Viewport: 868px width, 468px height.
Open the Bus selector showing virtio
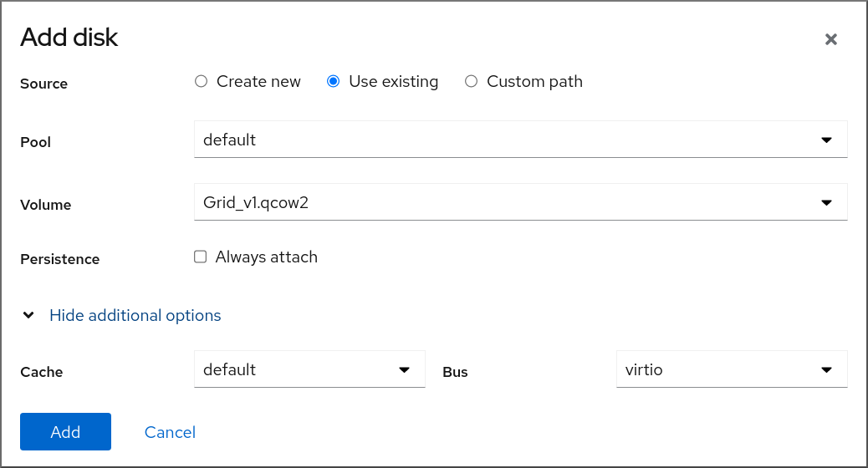tap(719, 369)
